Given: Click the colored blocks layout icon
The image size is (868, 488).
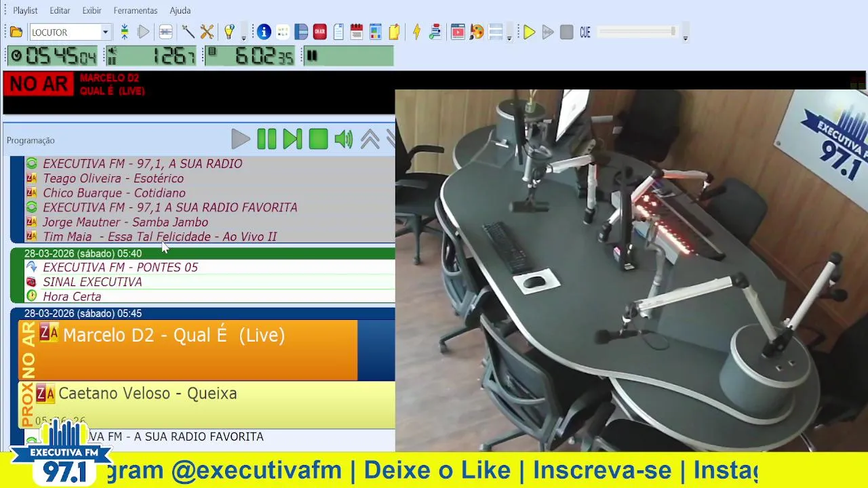Looking at the screenshot, I should [x=376, y=32].
